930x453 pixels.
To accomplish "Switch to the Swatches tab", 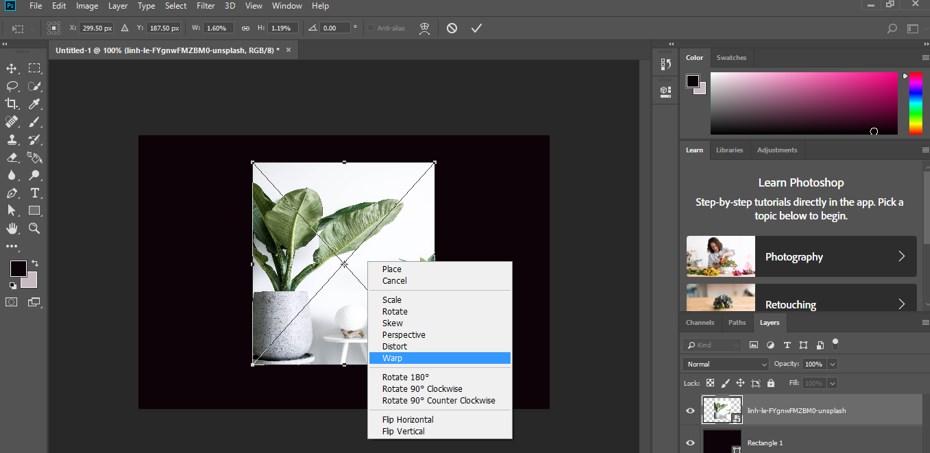I will pos(731,58).
